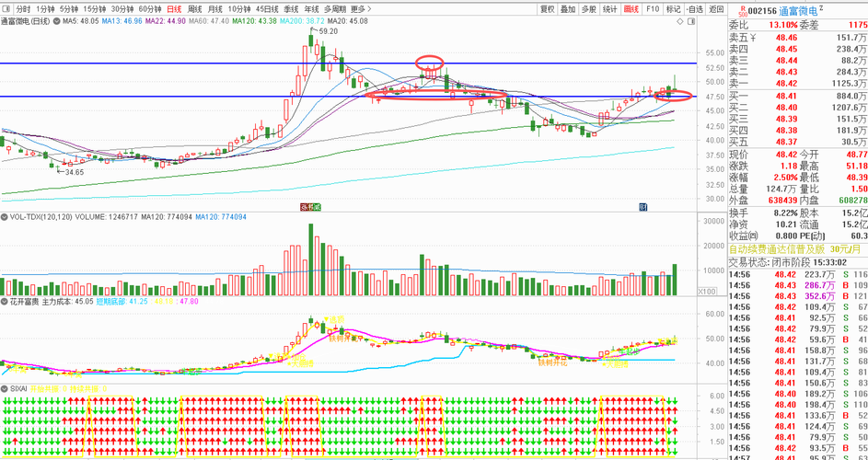Screen dimensions: 868x460
Task: Switch to 季线 quarterly chart
Action: pyautogui.click(x=291, y=9)
